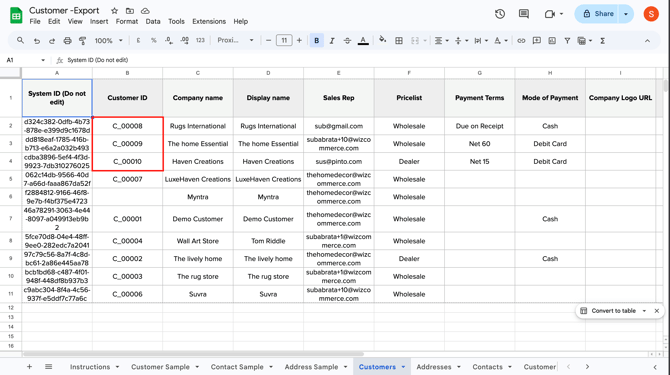Image resolution: width=670 pixels, height=375 pixels.
Task: Click the Move to folder icon
Action: [129, 11]
